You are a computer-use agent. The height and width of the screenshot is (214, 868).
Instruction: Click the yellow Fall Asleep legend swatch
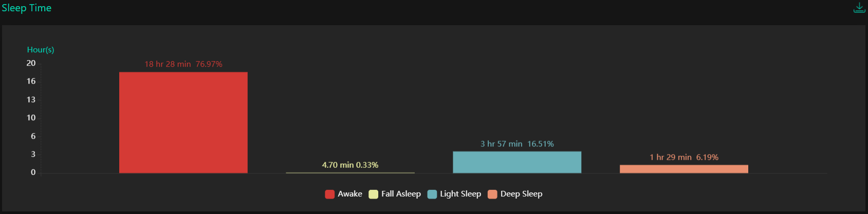[374, 194]
